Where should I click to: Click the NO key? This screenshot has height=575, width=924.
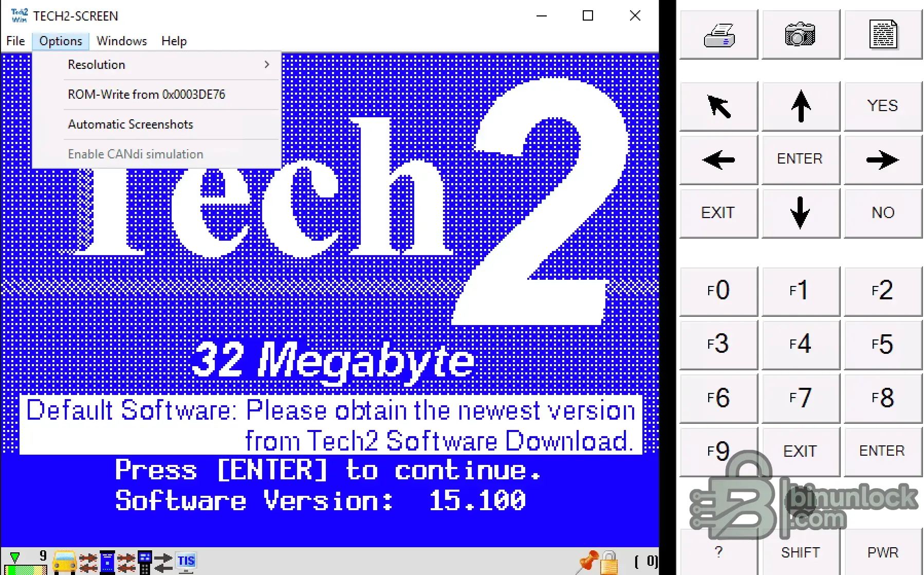pos(883,213)
